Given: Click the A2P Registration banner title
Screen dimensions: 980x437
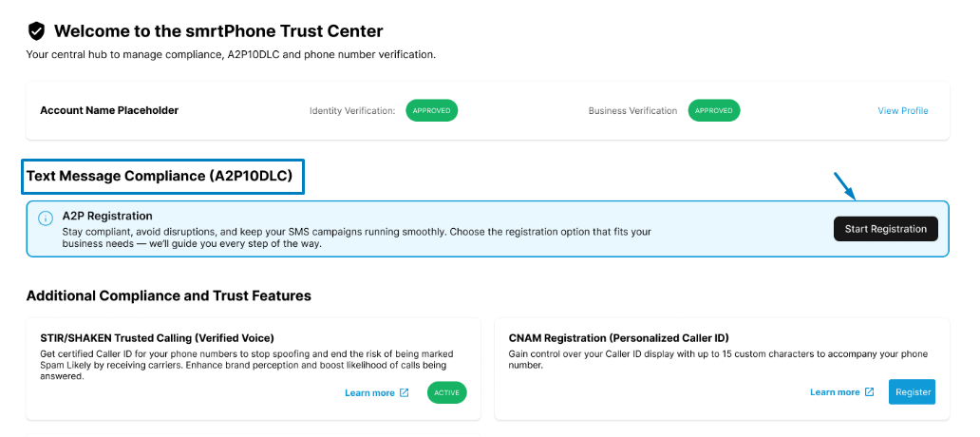Looking at the screenshot, I should (107, 216).
